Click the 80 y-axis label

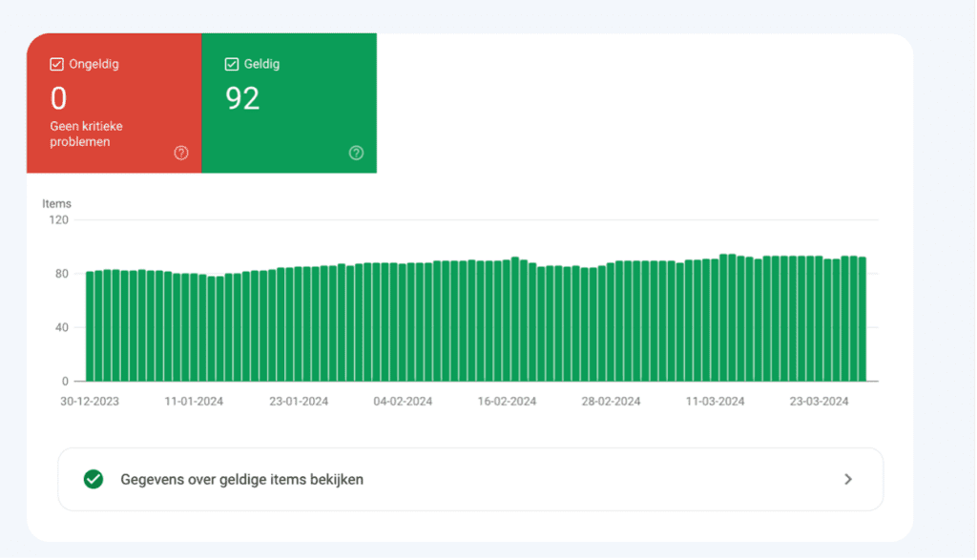click(62, 274)
